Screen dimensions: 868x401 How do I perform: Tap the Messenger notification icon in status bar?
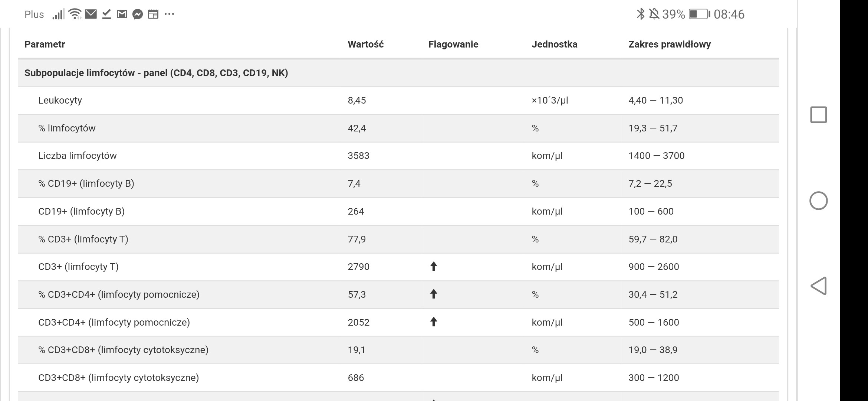pyautogui.click(x=138, y=14)
